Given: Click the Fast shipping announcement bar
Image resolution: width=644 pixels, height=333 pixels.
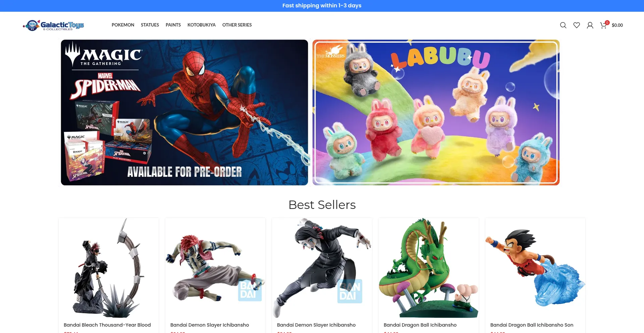Looking at the screenshot, I should pyautogui.click(x=322, y=6).
